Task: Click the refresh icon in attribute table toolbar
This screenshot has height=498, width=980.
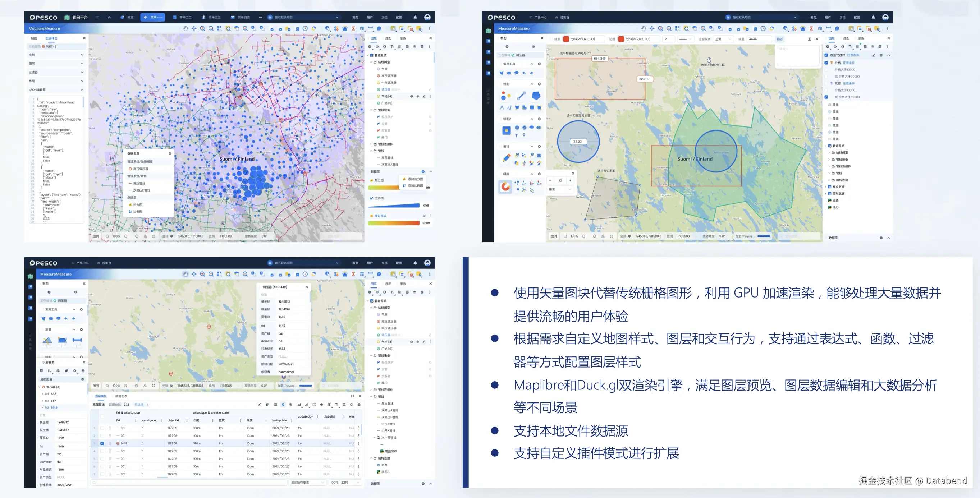Action: 352,405
